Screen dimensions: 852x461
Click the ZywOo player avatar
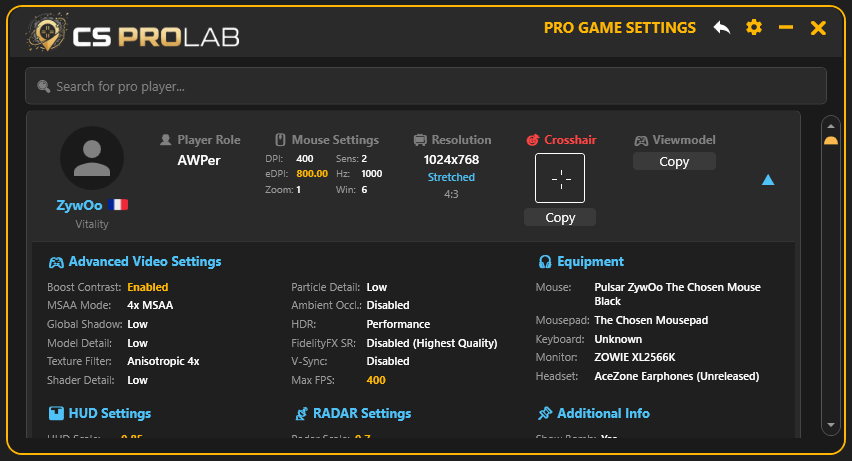pyautogui.click(x=92, y=159)
